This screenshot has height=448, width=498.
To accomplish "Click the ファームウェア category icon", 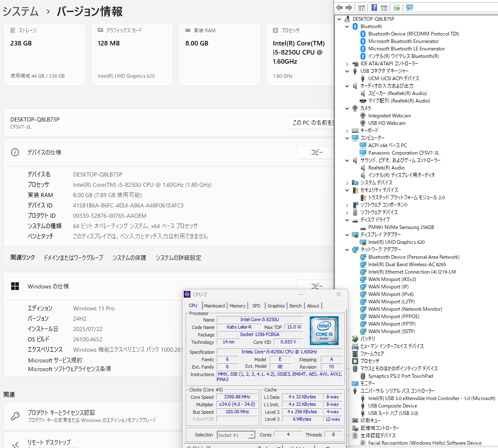I will pyautogui.click(x=355, y=354).
